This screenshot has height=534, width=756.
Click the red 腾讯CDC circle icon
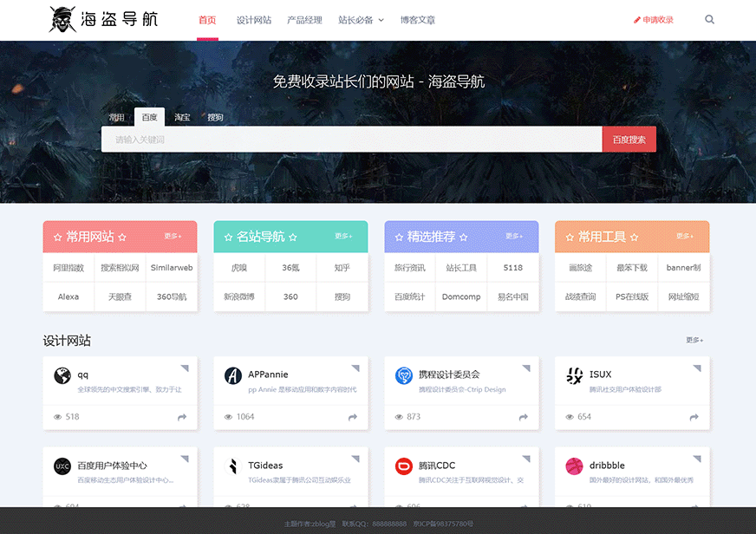tap(403, 466)
